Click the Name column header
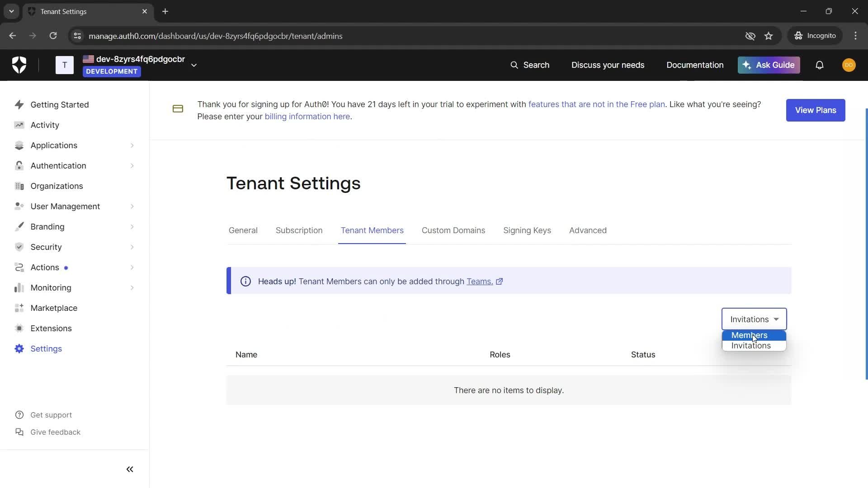Screen dimensions: 868x488 point(246,355)
